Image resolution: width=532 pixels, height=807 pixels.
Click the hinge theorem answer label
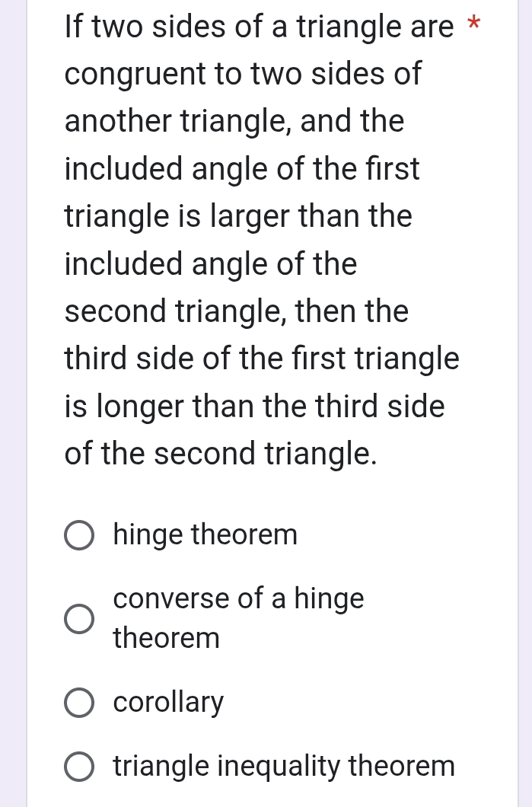tap(205, 534)
